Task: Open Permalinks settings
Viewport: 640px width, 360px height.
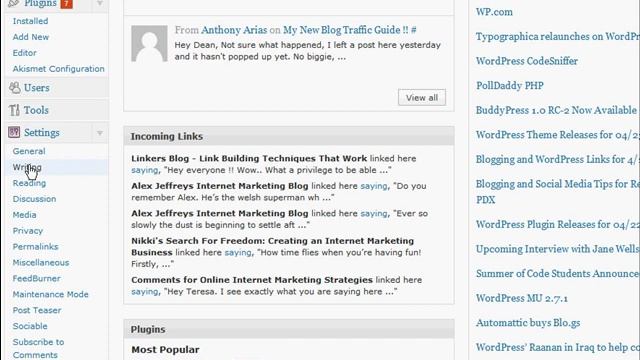Action: coord(36,247)
